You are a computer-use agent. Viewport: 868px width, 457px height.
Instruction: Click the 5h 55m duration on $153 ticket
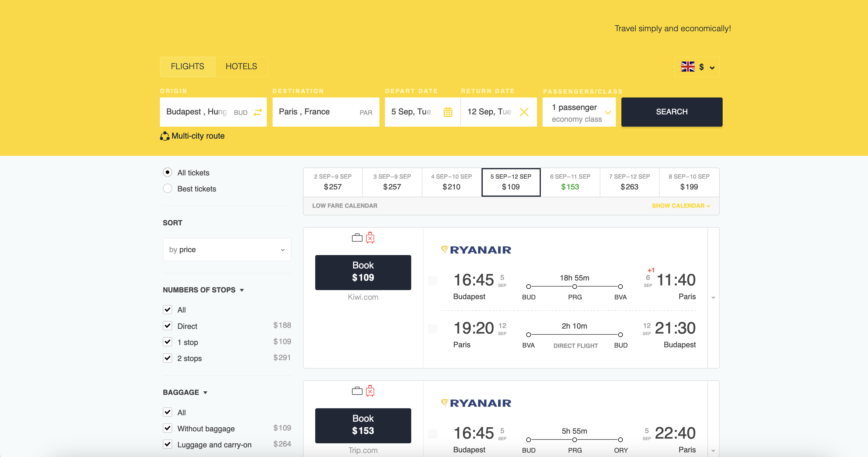tap(574, 431)
